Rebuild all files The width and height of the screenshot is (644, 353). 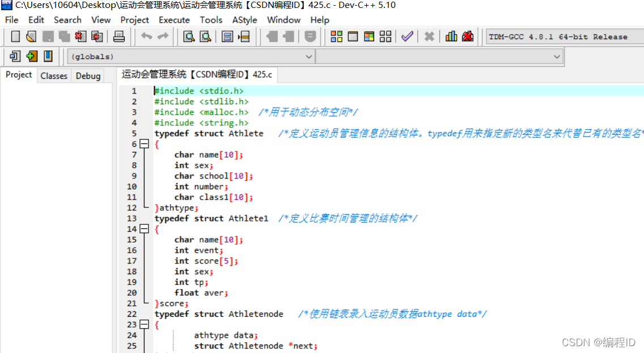tap(385, 36)
